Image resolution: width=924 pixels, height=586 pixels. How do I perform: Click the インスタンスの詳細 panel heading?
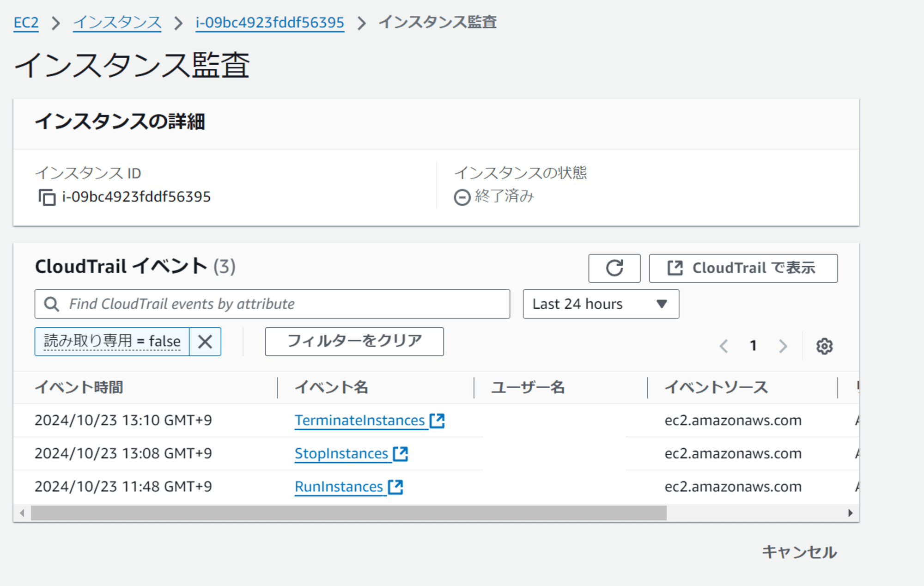click(x=120, y=122)
